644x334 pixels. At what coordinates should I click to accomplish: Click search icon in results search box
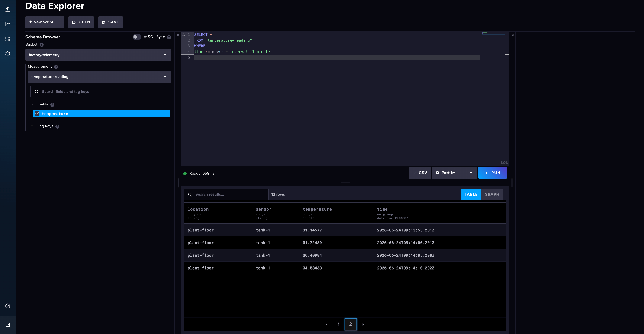(x=190, y=195)
